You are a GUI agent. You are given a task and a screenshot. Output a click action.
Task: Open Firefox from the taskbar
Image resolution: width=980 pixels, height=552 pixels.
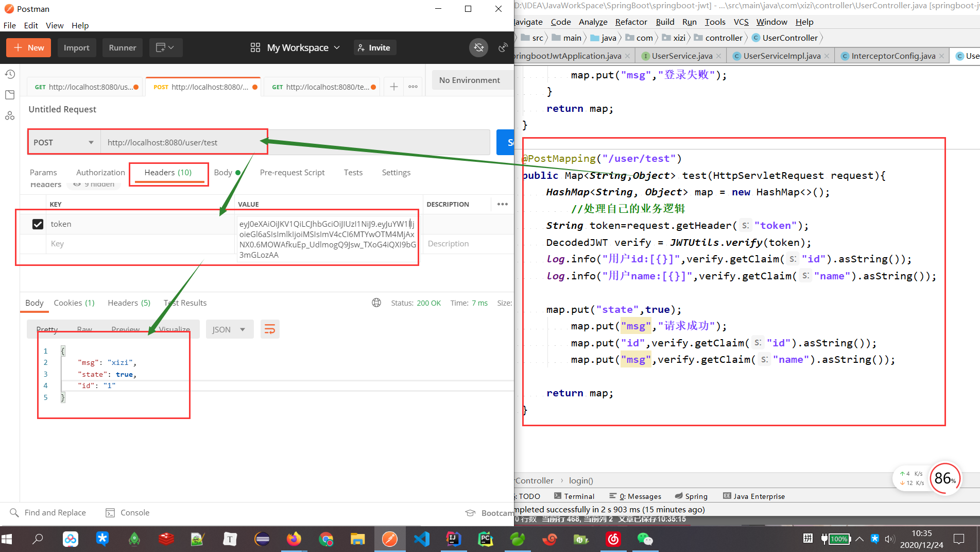pyautogui.click(x=294, y=539)
